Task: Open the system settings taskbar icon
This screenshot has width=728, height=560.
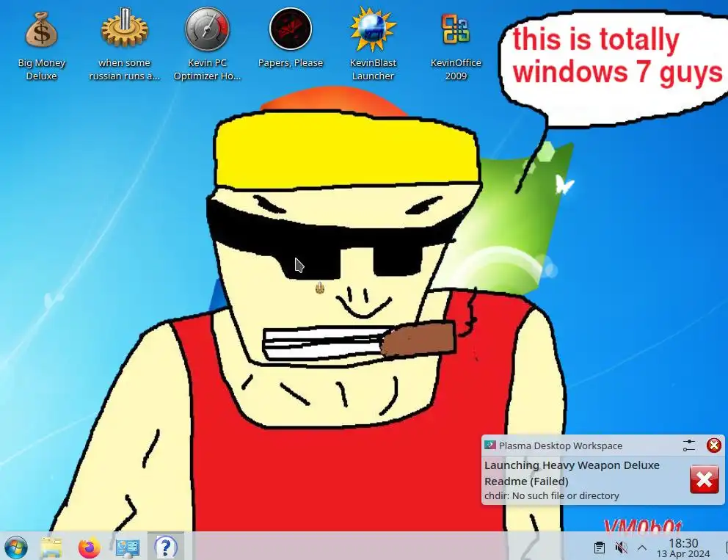Action: point(127,547)
